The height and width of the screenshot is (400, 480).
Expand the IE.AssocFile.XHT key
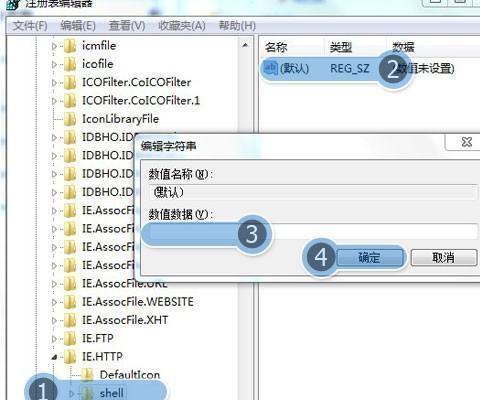54,321
